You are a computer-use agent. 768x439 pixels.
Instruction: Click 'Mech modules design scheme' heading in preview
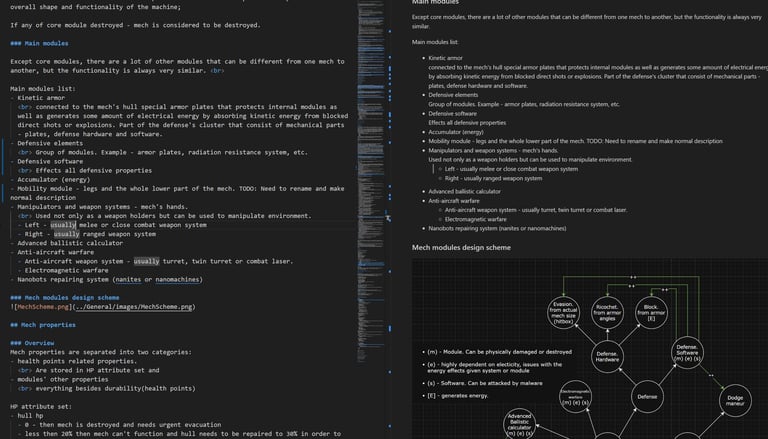point(461,247)
